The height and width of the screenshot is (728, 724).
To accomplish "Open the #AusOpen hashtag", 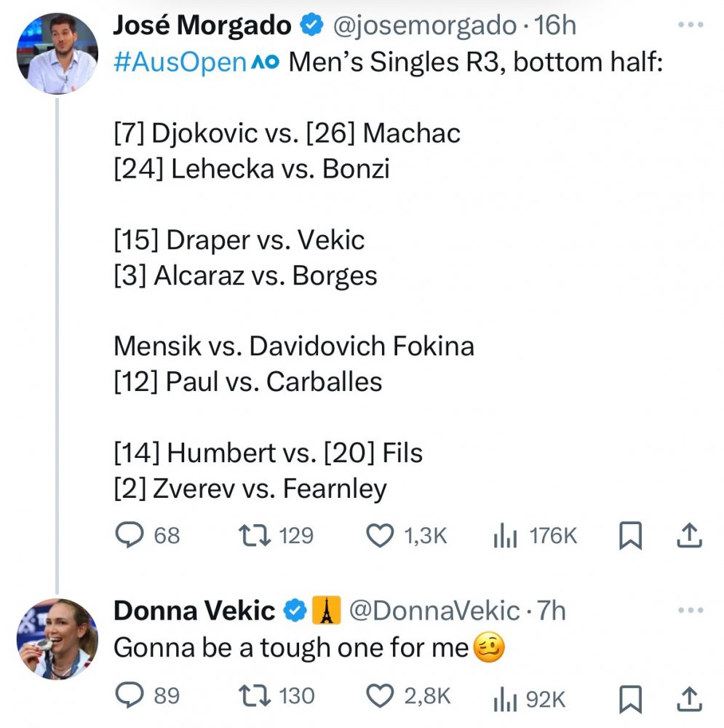I will tap(180, 62).
